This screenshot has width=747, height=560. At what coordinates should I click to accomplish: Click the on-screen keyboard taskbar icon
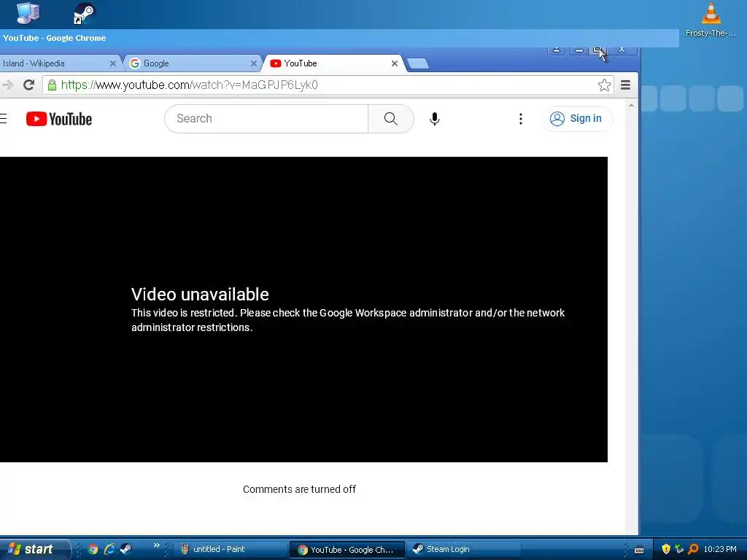639,550
